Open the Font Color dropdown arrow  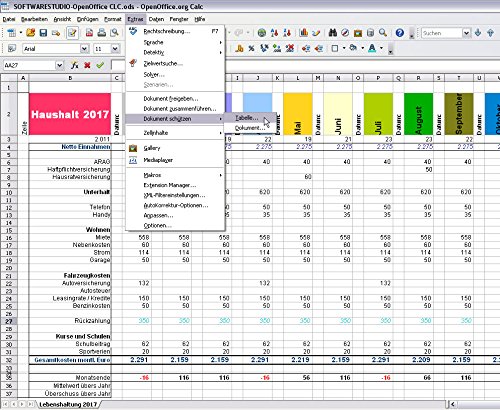tap(381, 49)
